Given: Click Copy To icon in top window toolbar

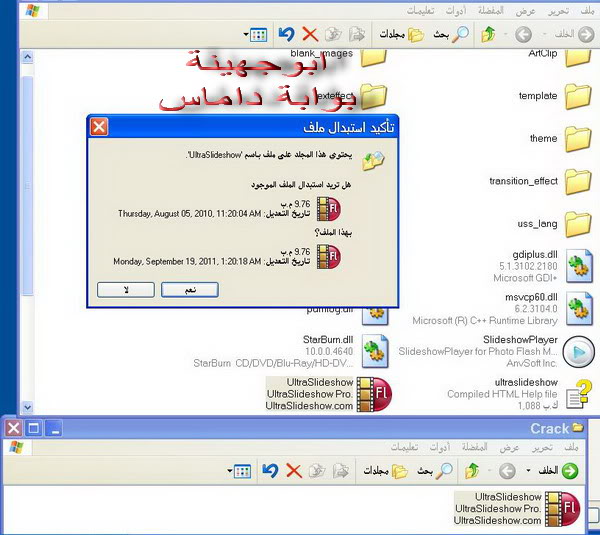Looking at the screenshot, I should pos(333,35).
